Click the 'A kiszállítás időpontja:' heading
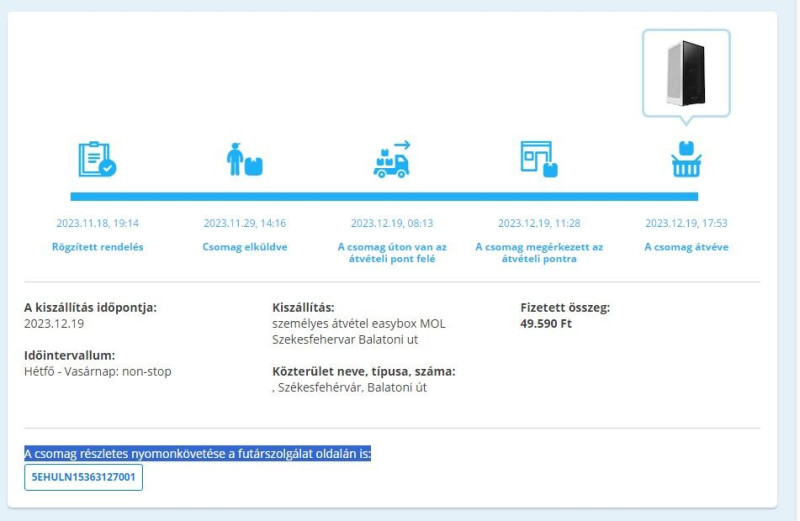 (x=90, y=308)
